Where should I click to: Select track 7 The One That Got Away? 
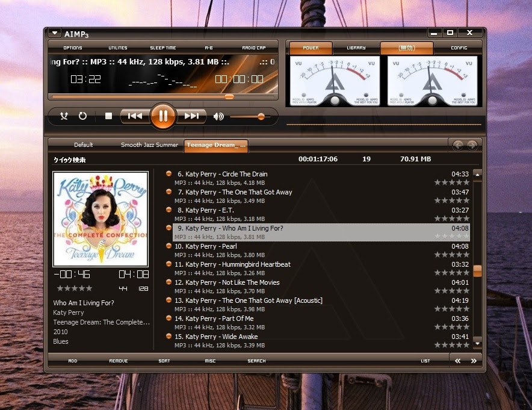click(321, 196)
